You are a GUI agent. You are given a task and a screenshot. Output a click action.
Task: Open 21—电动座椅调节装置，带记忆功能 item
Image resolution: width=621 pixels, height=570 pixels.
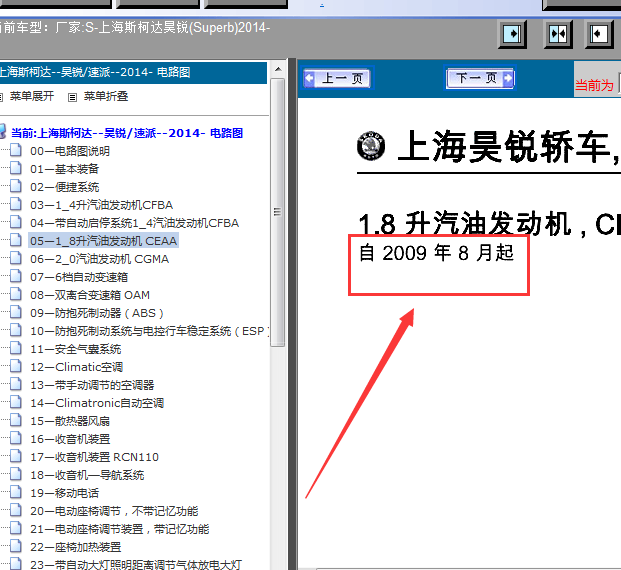click(120, 529)
